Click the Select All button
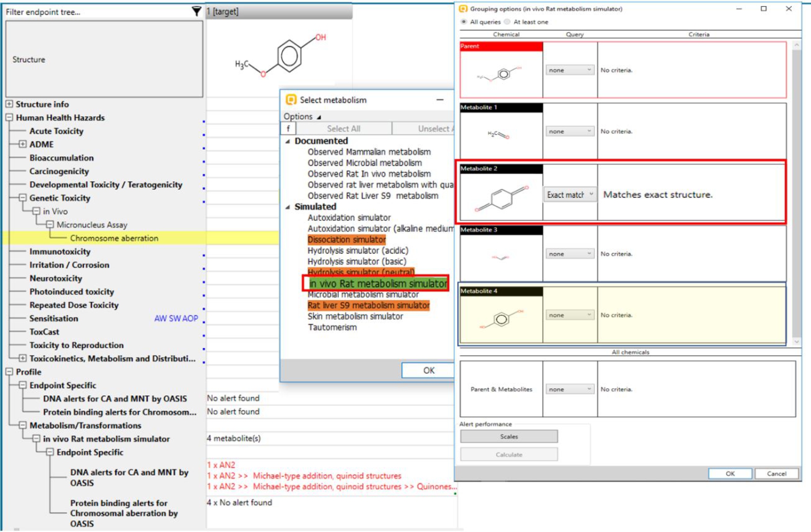This screenshot has height=532, width=811. (344, 128)
